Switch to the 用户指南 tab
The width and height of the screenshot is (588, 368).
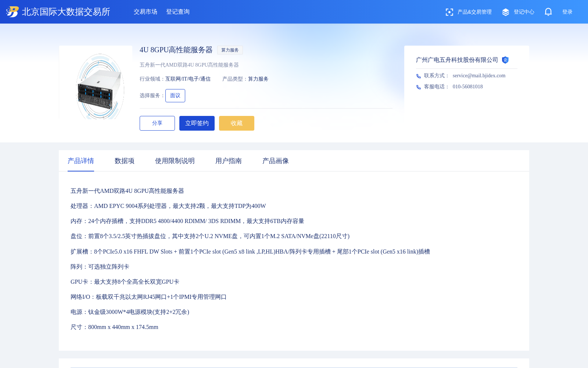(x=229, y=161)
